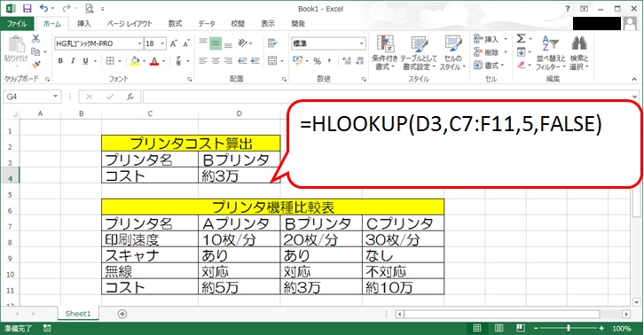
Task: Click the Insert Function fx button
Action: pos(130,97)
